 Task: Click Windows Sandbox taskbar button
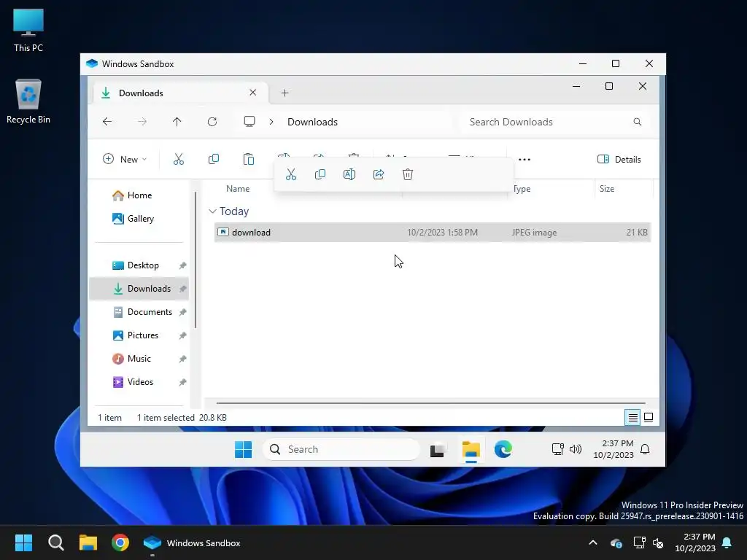(x=192, y=542)
